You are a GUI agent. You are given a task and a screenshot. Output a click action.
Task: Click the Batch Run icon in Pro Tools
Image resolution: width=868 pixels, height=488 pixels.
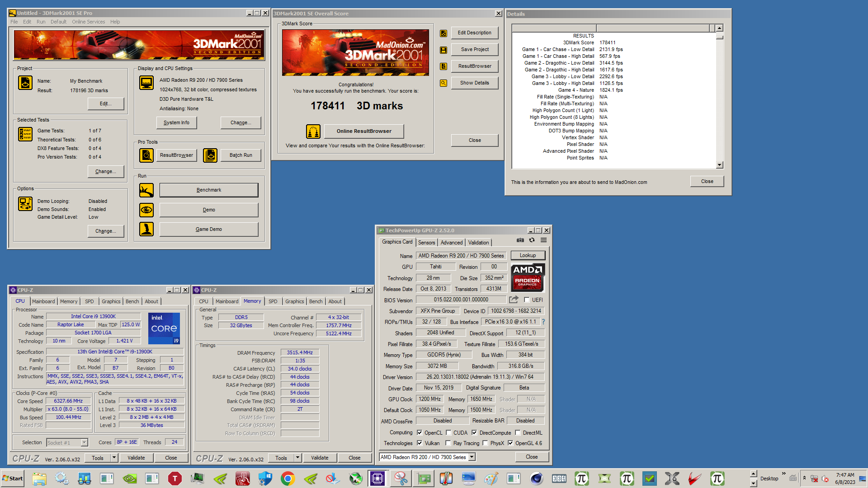[210, 155]
